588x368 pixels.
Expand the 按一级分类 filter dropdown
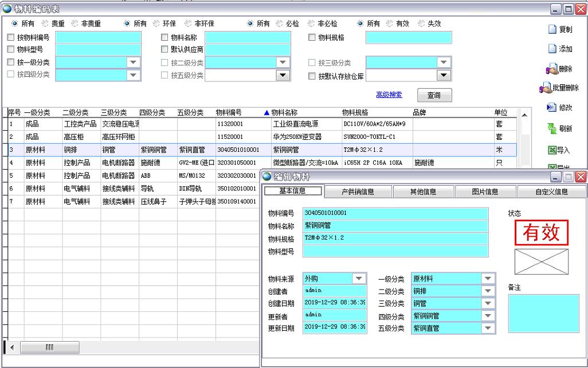(133, 62)
